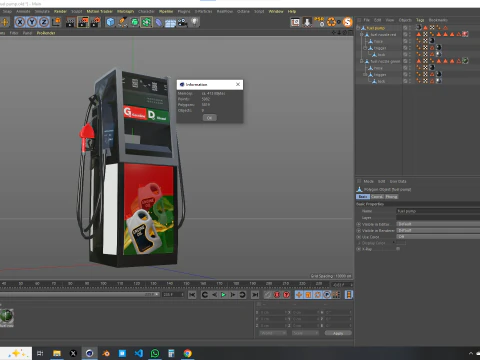Close the Information dialog
The width and height of the screenshot is (480, 360).
point(238,84)
